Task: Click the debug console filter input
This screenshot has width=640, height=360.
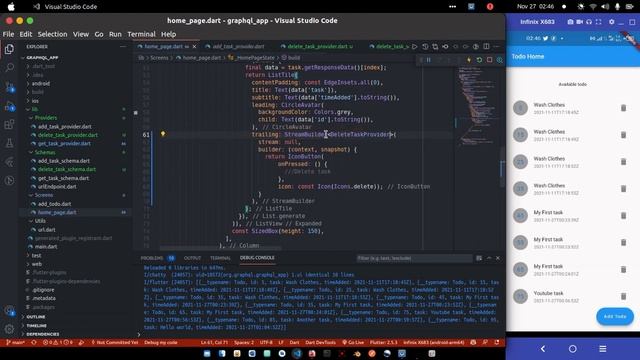Action: coord(414,258)
